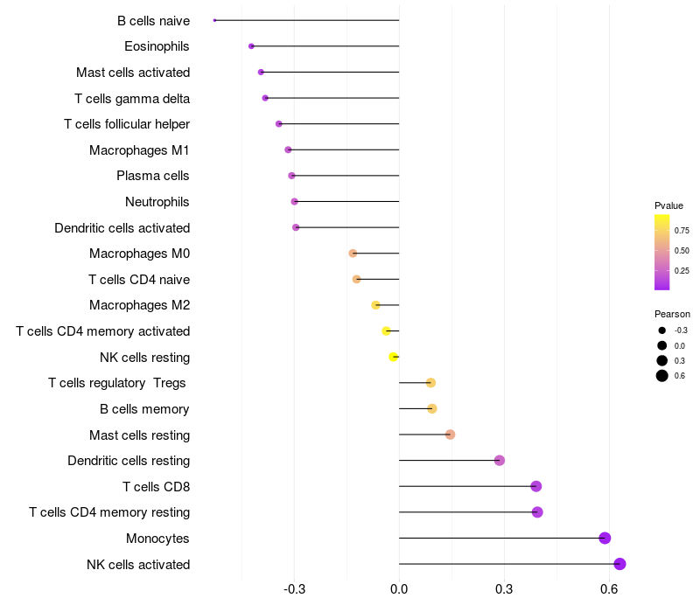Click the 0.6 Pearson legend circle
Screen dimensions: 700x612
[x=662, y=376]
